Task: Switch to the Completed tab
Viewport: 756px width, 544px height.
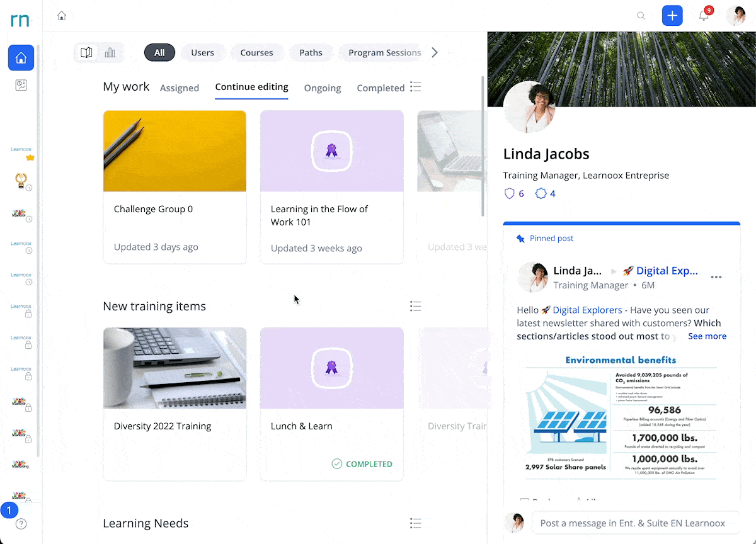Action: (381, 88)
